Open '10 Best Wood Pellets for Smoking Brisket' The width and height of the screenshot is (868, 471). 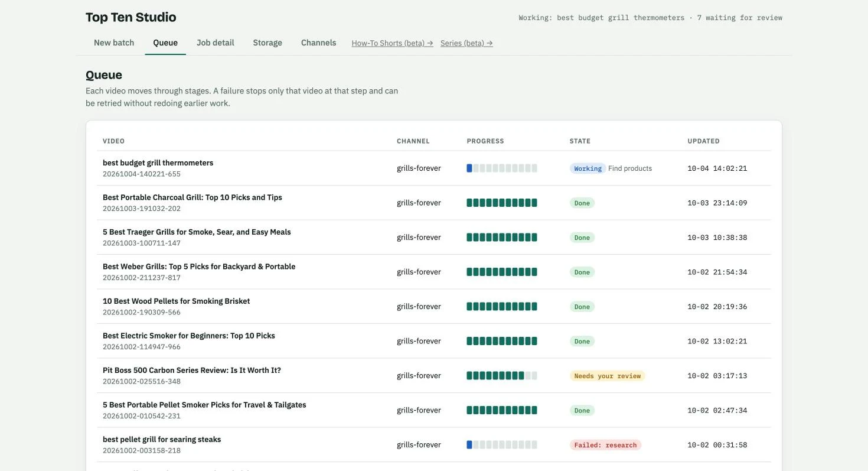point(434,307)
